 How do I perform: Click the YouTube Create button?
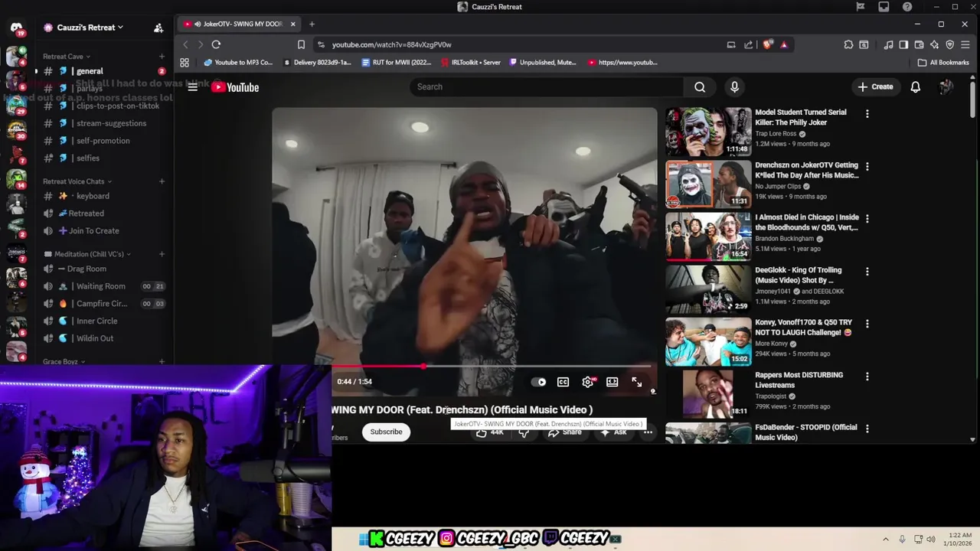pyautogui.click(x=875, y=86)
